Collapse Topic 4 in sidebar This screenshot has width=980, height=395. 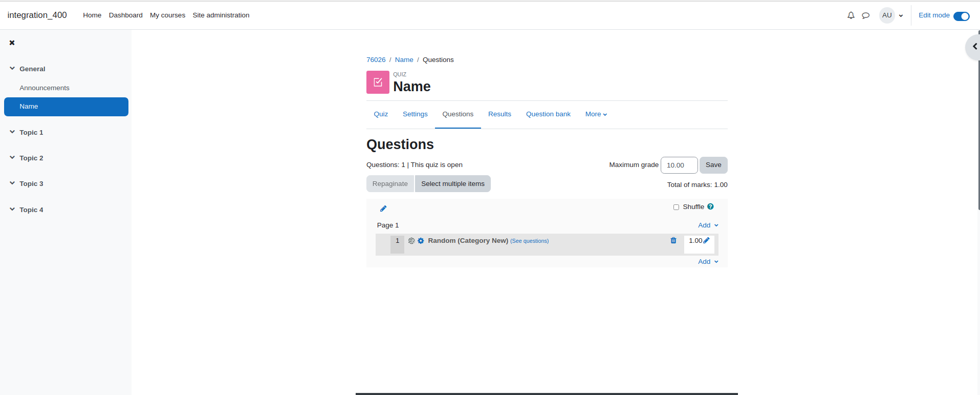tap(12, 210)
